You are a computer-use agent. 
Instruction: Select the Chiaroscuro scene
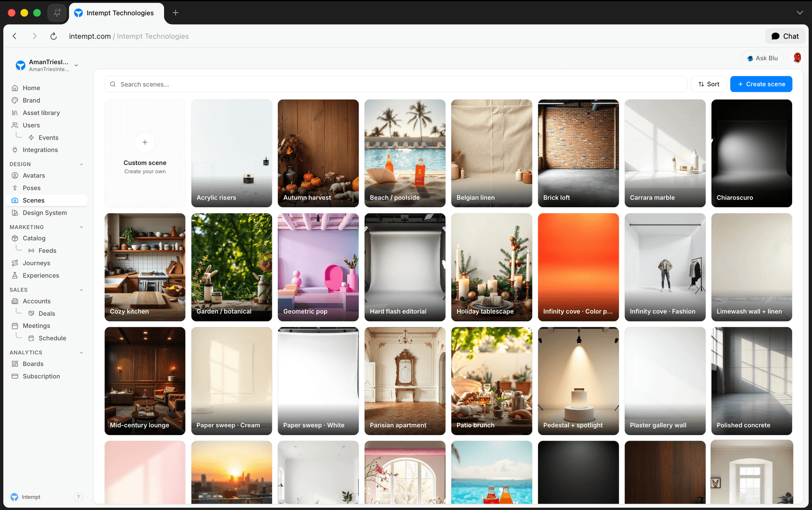click(752, 153)
